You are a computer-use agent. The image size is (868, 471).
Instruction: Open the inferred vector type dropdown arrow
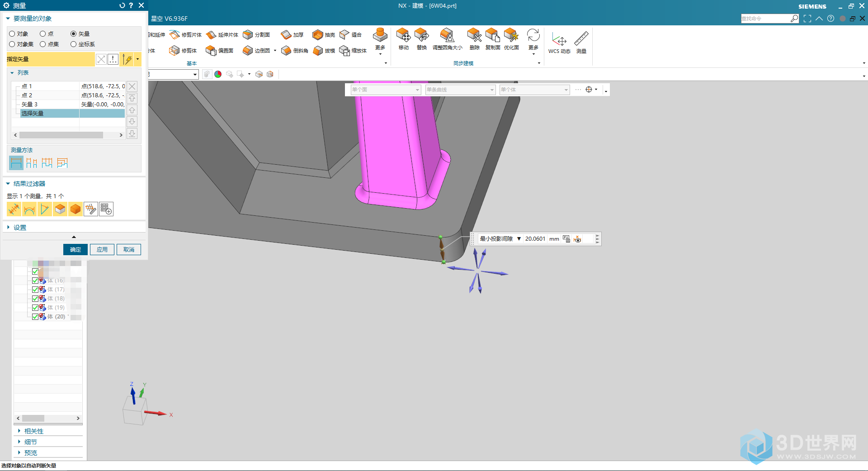(138, 59)
